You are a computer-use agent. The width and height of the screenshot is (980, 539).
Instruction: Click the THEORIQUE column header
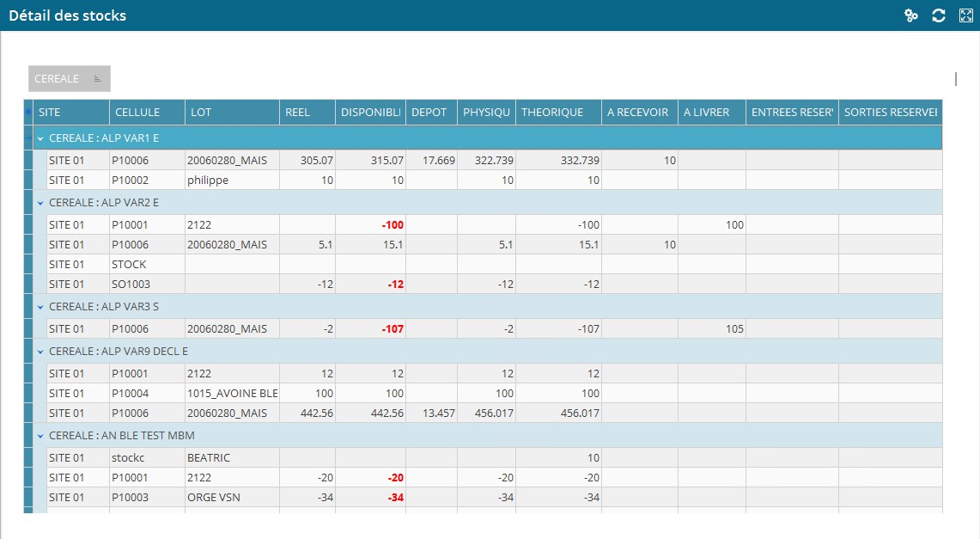(557, 113)
